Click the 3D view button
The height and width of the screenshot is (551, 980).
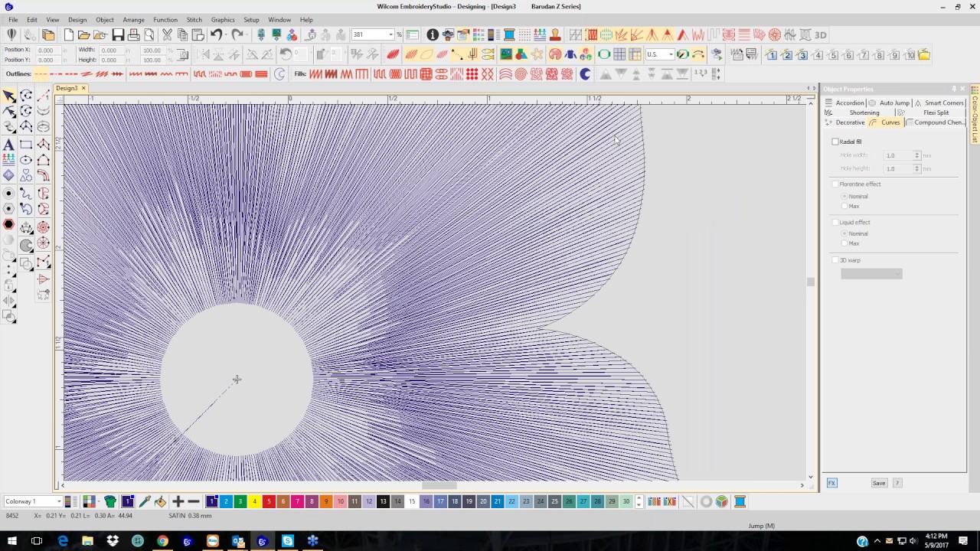pyautogui.click(x=820, y=34)
